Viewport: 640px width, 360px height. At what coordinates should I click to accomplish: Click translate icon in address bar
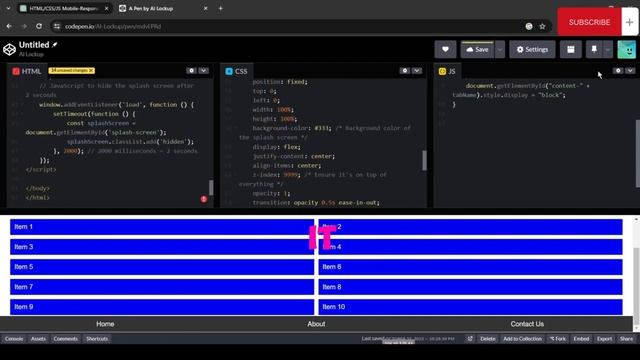(x=529, y=26)
